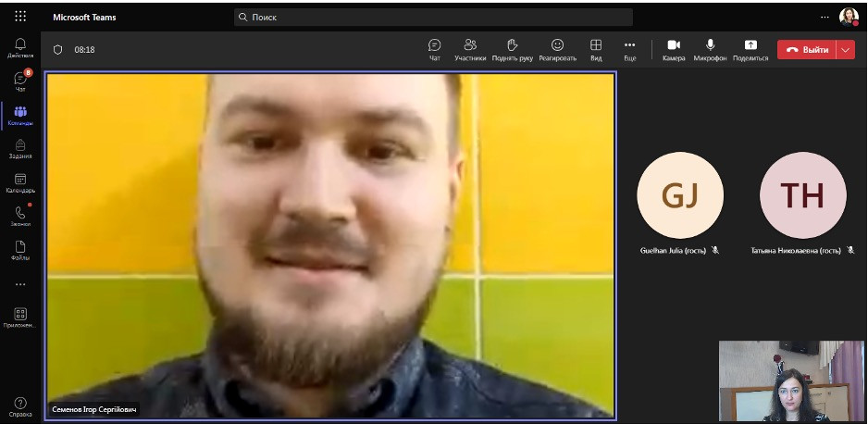Expand the Ещё more options menu
The width and height of the screenshot is (868, 424).
point(629,49)
